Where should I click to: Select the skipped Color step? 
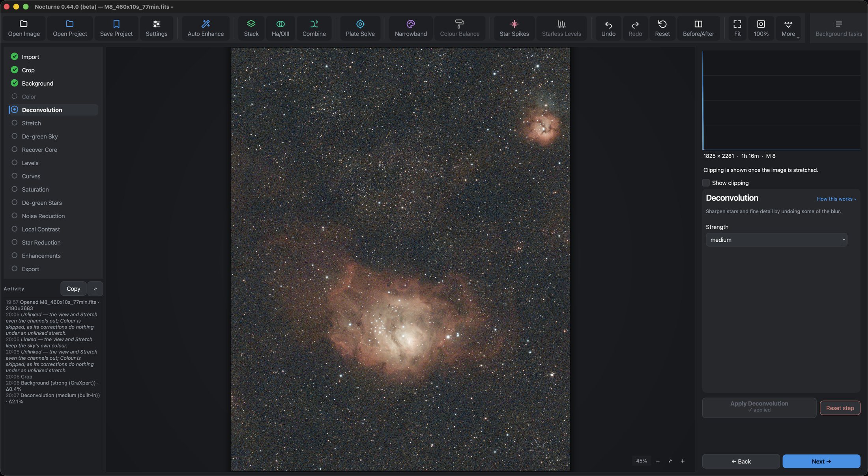pyautogui.click(x=53, y=97)
